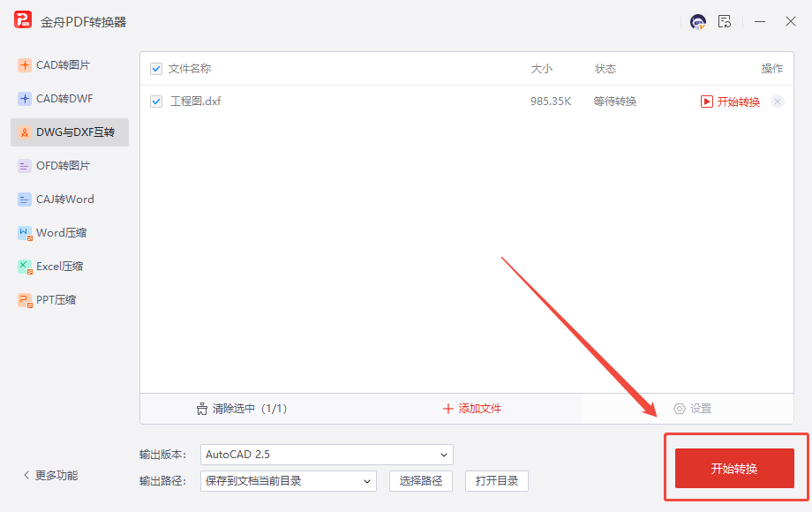Screen dimensions: 812x512
Task: Click 开始转换 link in 工程图.dxf row
Action: pos(738,102)
